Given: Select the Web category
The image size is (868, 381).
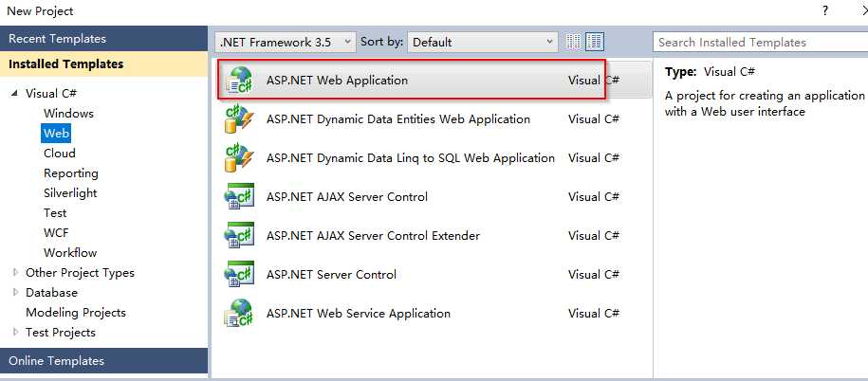Looking at the screenshot, I should pos(56,134).
